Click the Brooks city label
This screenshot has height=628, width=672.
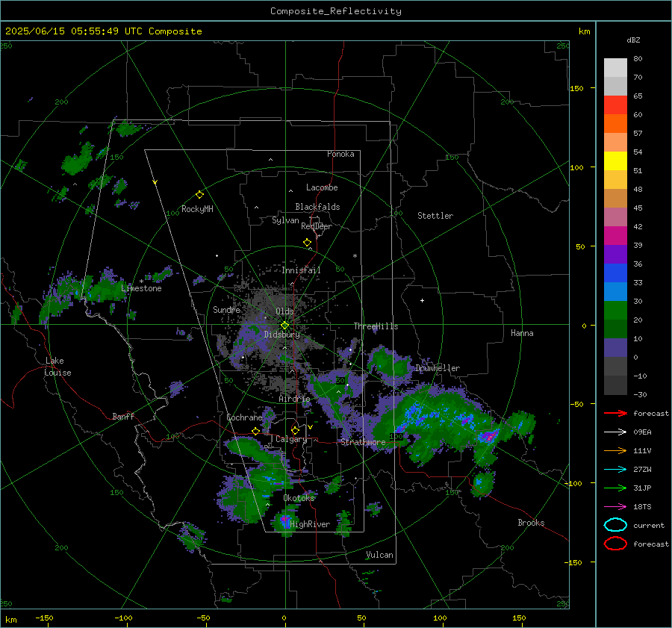(x=531, y=523)
